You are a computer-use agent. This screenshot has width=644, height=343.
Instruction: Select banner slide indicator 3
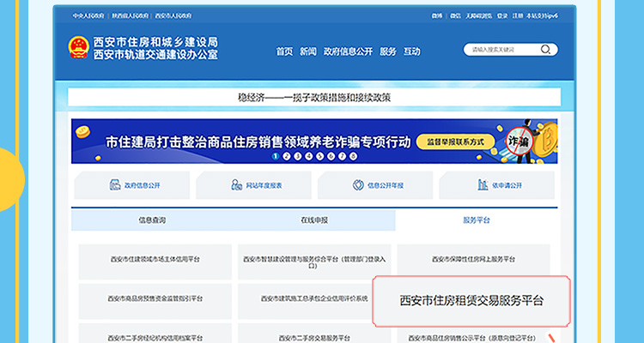tap(298, 156)
